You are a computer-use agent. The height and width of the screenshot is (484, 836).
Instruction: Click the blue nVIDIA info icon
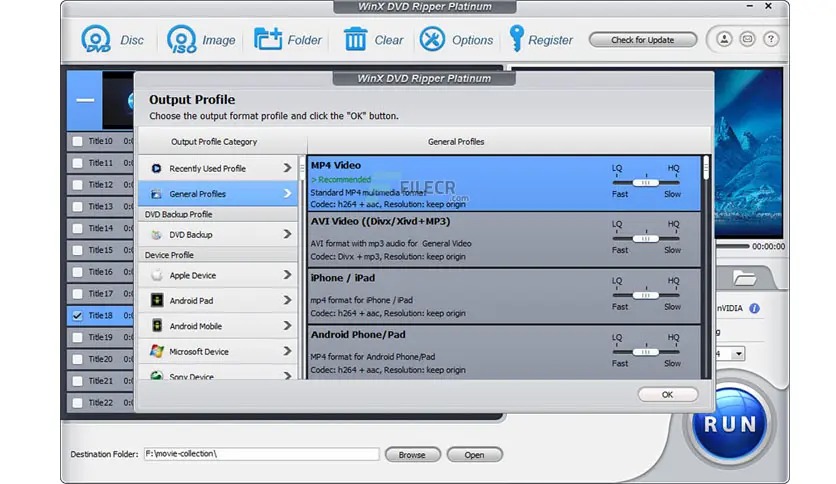[755, 309]
